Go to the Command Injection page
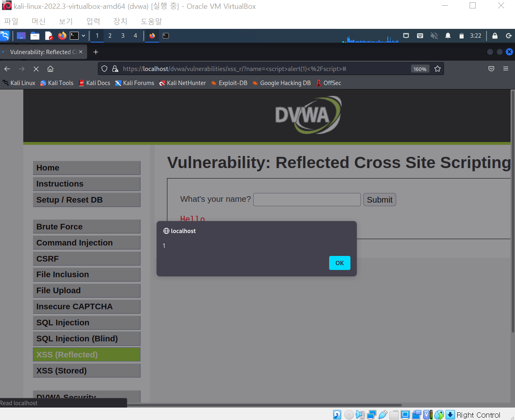The width and height of the screenshot is (515, 420). [x=87, y=243]
